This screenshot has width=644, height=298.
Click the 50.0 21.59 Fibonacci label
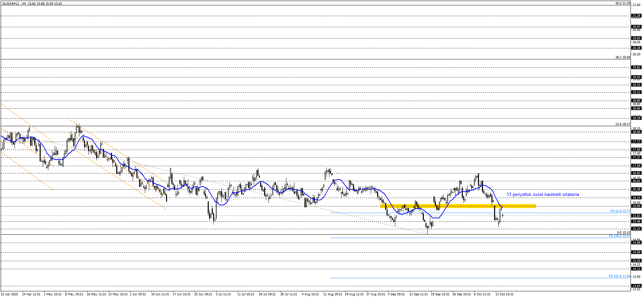point(622,3)
